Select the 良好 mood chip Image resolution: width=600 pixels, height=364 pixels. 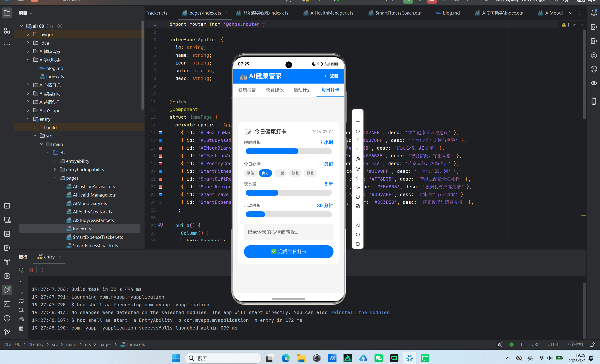[265, 173]
